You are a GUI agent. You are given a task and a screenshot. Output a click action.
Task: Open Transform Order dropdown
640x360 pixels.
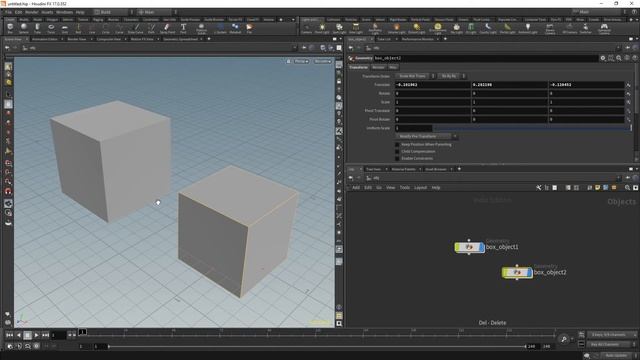[415, 76]
